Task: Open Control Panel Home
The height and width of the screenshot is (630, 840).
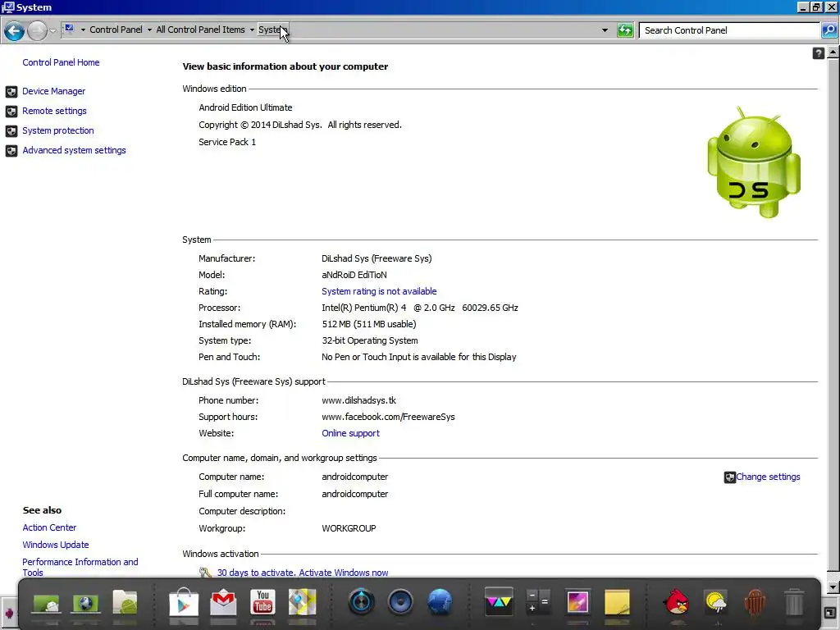Action: [x=61, y=62]
